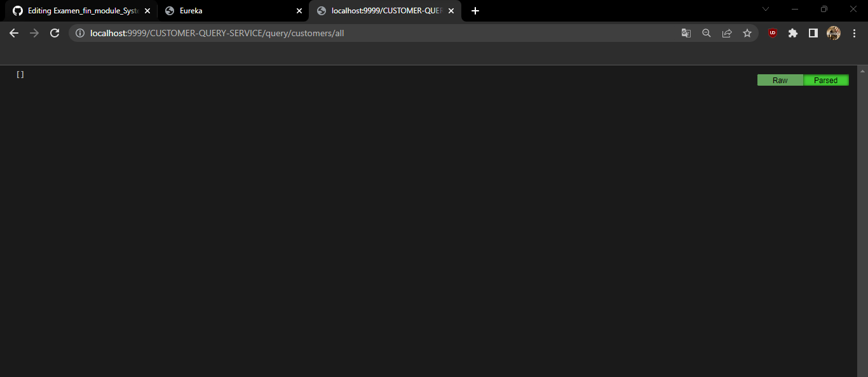Open the Google Translate page icon

point(686,32)
